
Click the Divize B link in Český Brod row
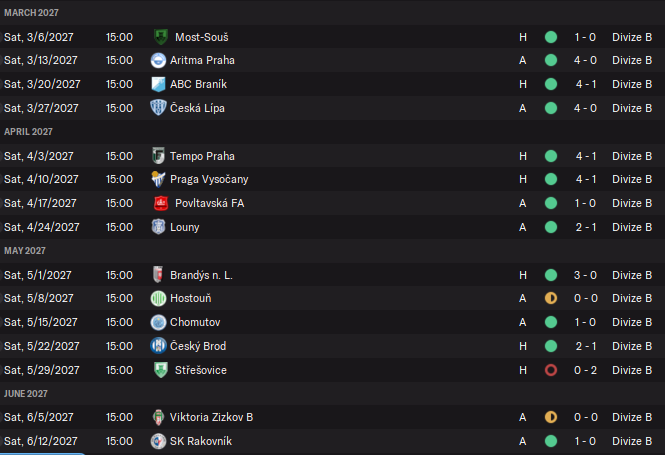tap(632, 346)
